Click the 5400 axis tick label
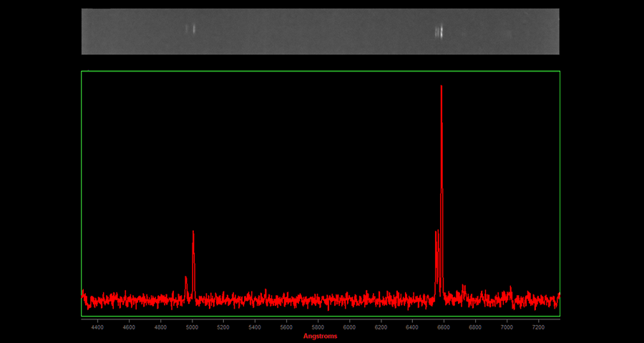 (x=255, y=327)
